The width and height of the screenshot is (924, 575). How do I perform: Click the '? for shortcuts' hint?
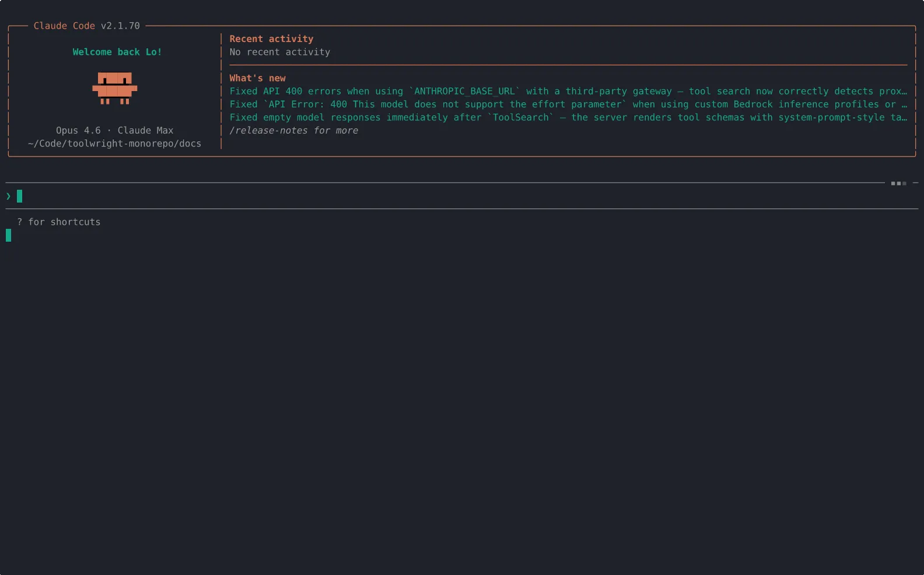[59, 222]
